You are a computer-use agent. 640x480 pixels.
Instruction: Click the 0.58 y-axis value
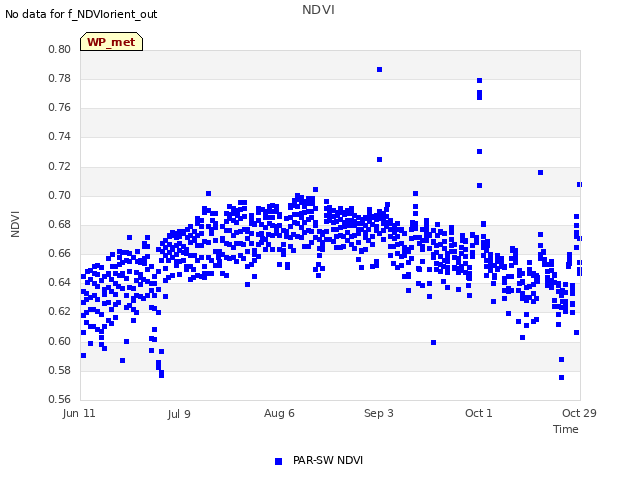click(x=60, y=371)
